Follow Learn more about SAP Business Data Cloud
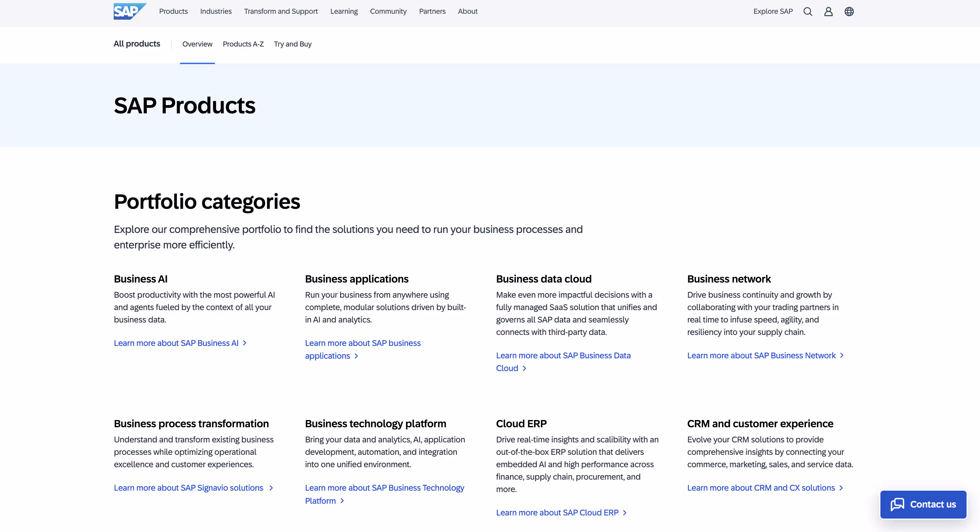Image resolution: width=980 pixels, height=532 pixels. (x=563, y=362)
